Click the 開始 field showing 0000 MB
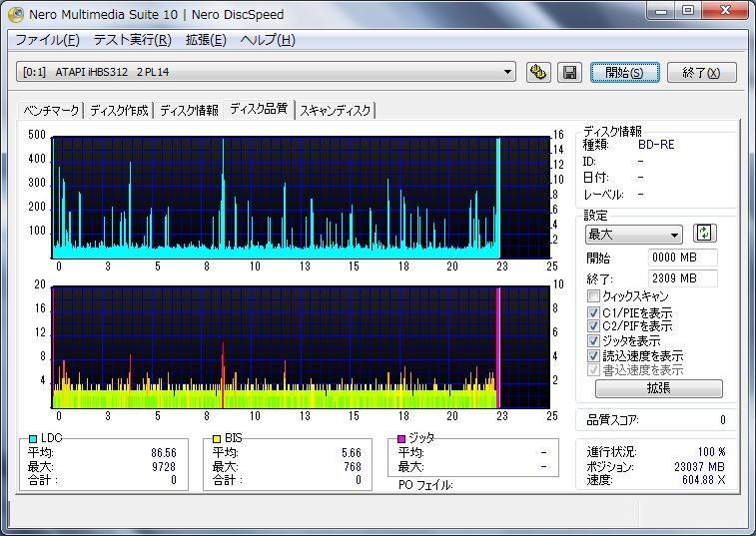Viewport: 756px width, 536px height. [683, 258]
